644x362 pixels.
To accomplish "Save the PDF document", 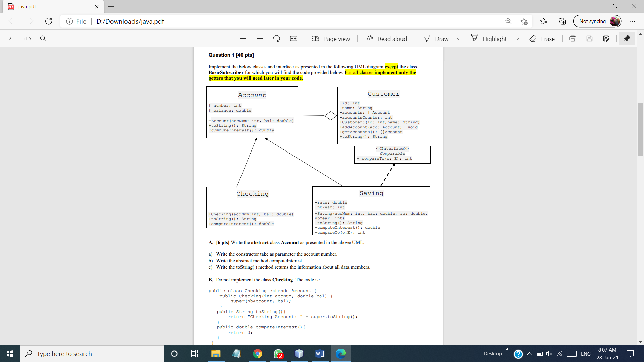I will pyautogui.click(x=590, y=38).
